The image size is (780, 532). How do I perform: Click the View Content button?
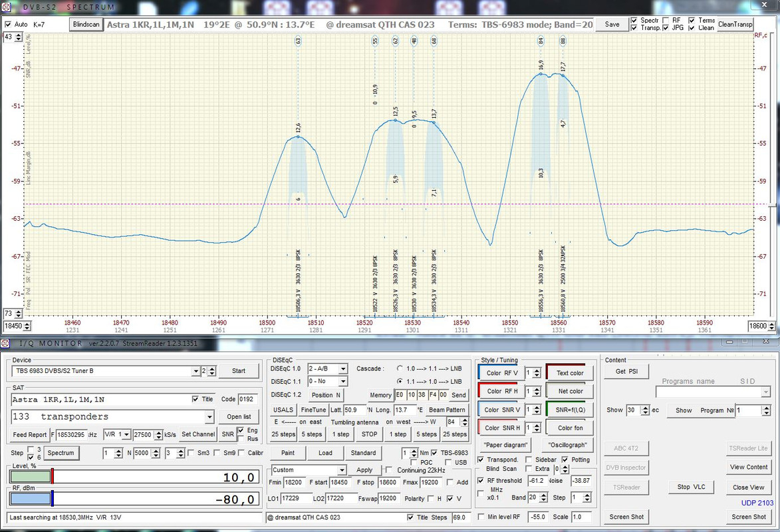pyautogui.click(x=749, y=467)
